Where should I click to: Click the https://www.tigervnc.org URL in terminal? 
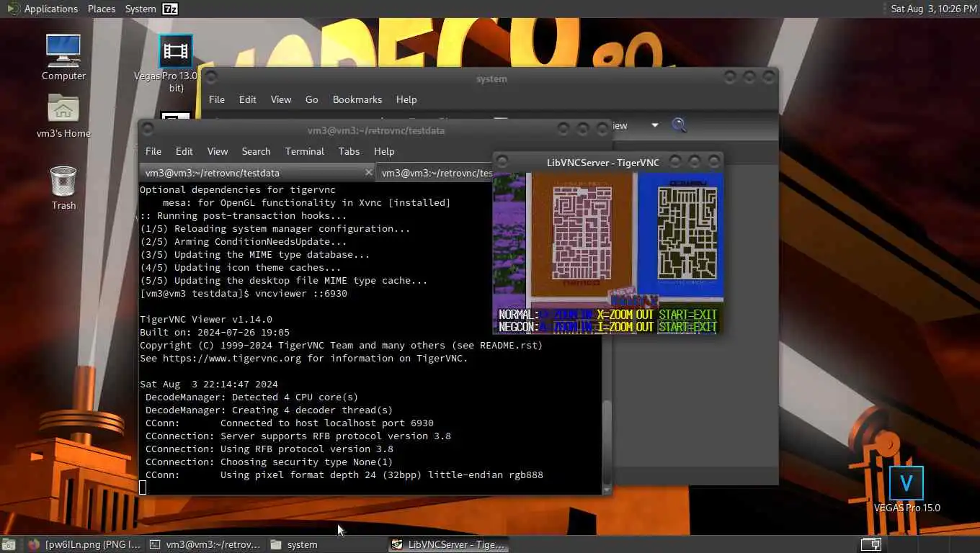(232, 359)
